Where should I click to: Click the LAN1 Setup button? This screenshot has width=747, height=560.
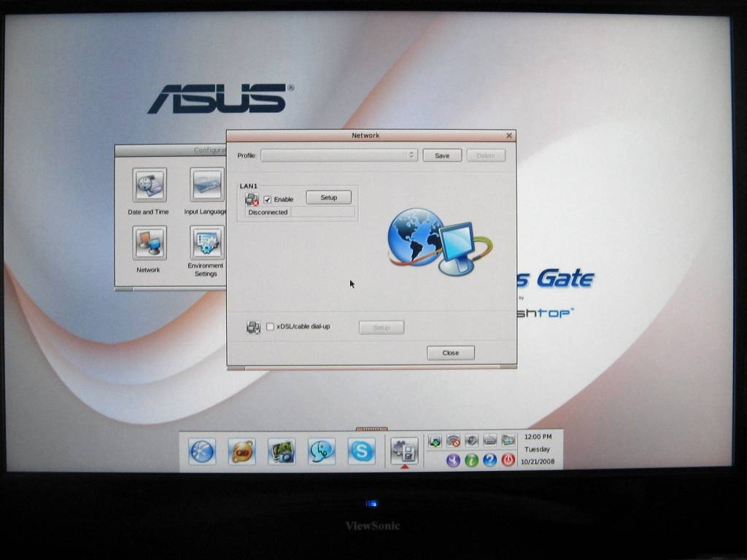(329, 197)
